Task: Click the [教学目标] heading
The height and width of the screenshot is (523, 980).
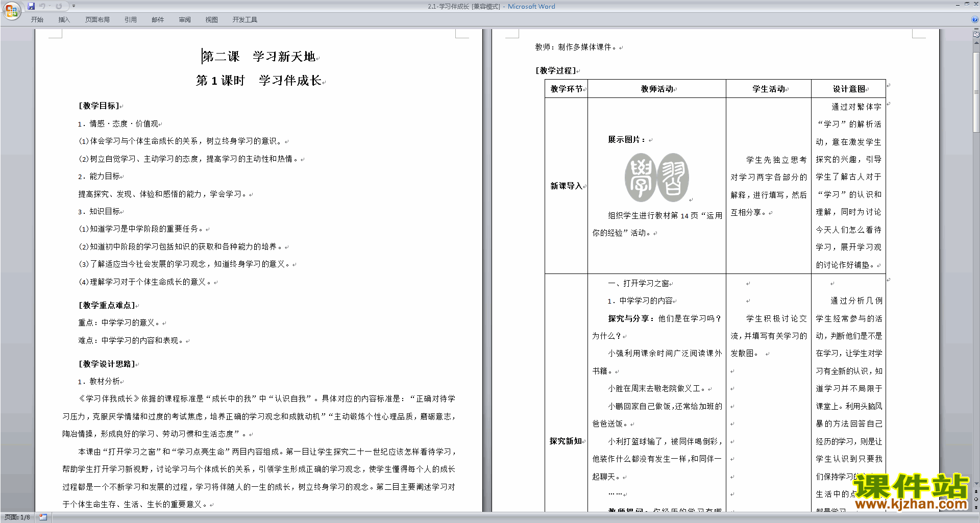Action: (99, 106)
